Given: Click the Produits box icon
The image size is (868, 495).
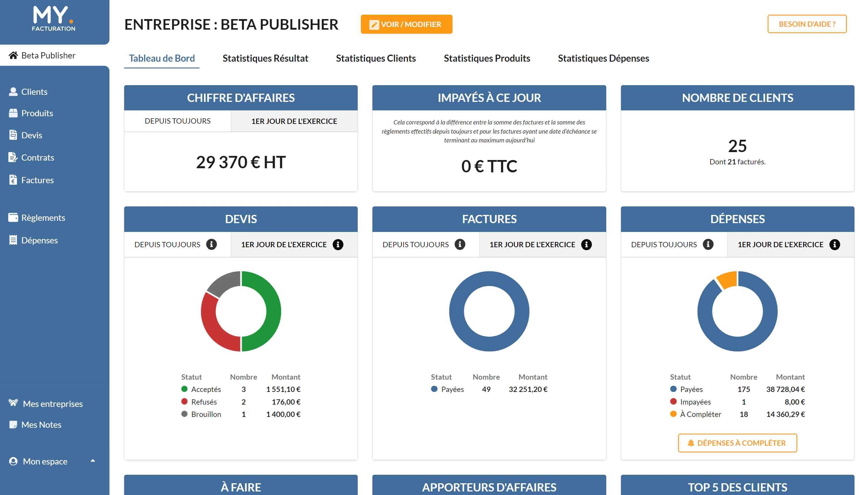Looking at the screenshot, I should 13,113.
